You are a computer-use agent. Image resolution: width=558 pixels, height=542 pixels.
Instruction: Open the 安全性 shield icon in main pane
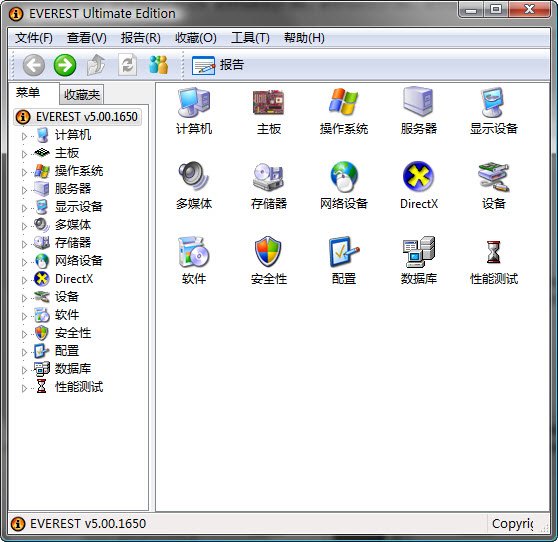(x=268, y=252)
